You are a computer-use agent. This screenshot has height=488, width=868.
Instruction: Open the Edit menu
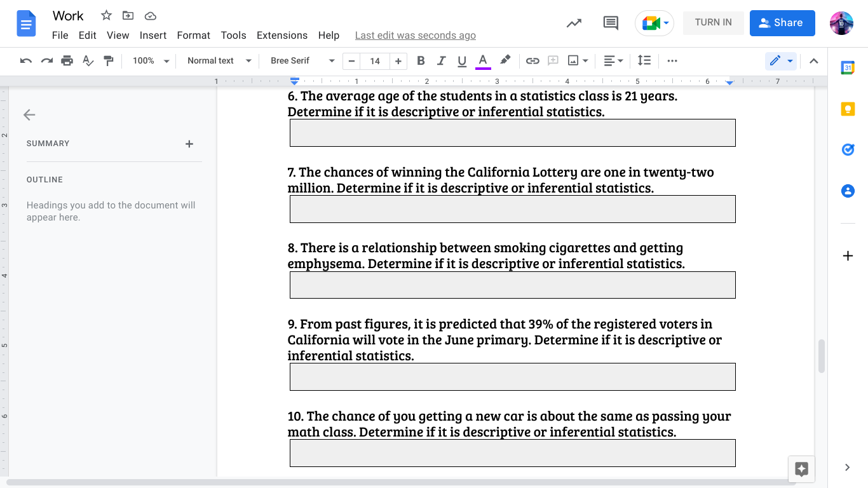(88, 36)
